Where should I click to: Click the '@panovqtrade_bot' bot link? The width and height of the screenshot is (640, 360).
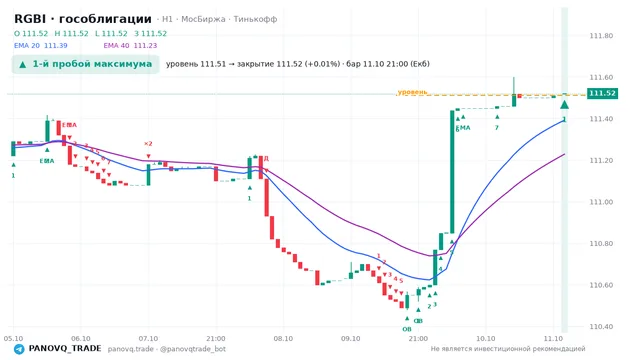click(x=193, y=349)
